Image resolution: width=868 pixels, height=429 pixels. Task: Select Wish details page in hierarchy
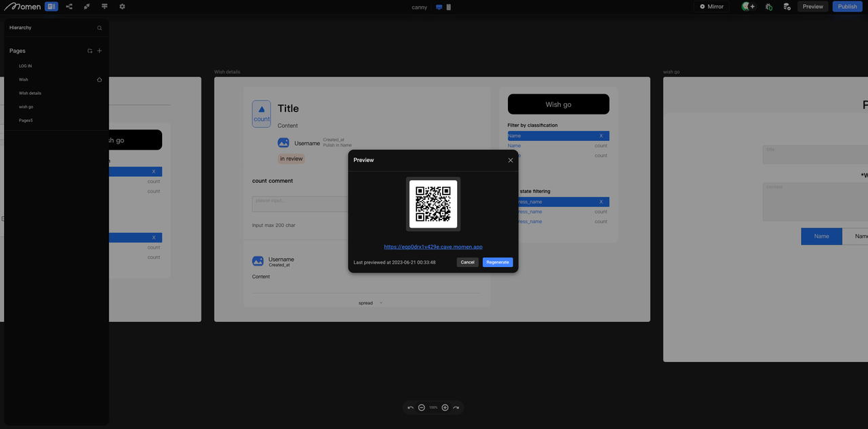[x=30, y=93]
